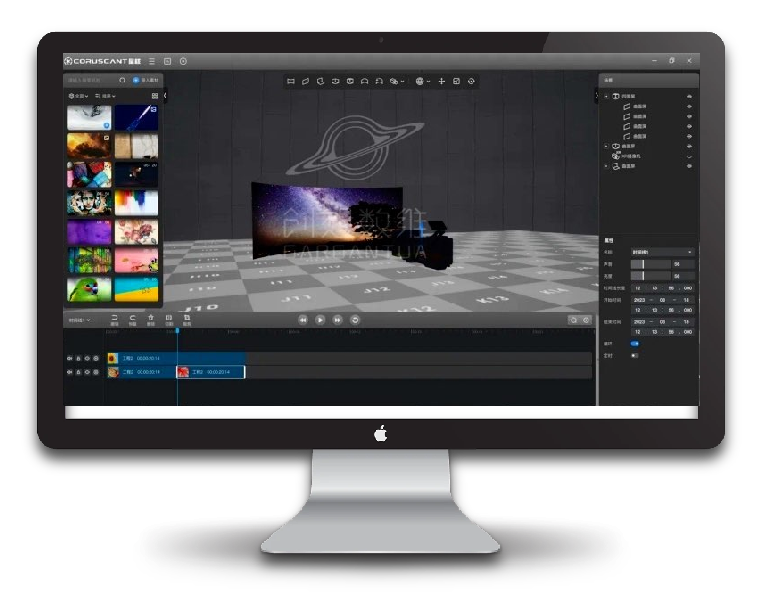The width and height of the screenshot is (765, 606).
Task: Click the refresh icon beside the media search box
Action: tap(122, 80)
